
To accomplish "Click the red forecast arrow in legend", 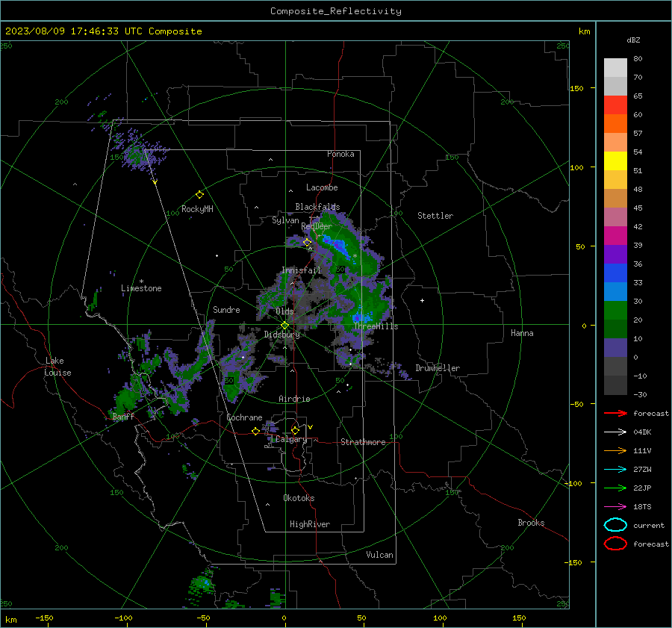I will point(615,413).
